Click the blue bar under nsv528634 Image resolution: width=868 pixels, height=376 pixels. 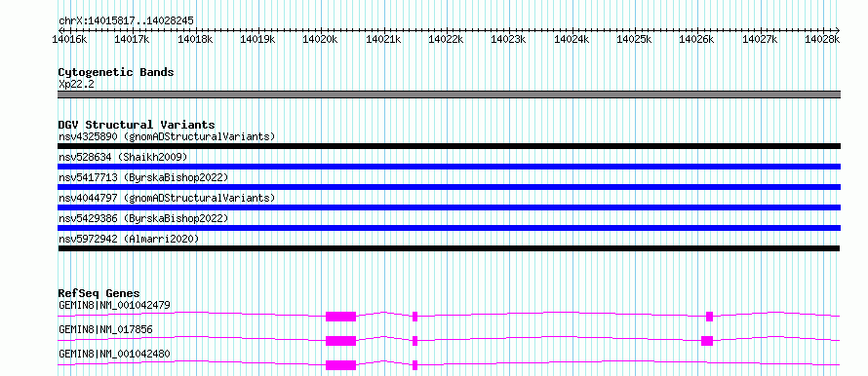click(x=450, y=167)
